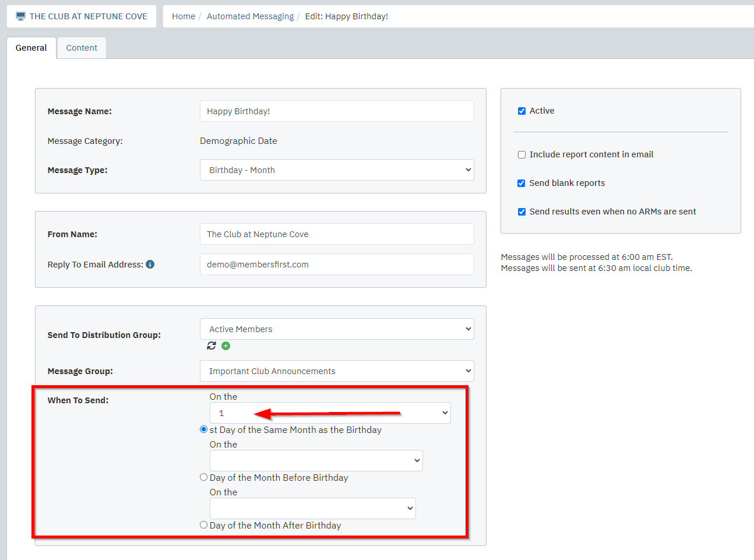Open day dropdown showing value 1
Screen dimensions: 754x560
click(x=330, y=413)
